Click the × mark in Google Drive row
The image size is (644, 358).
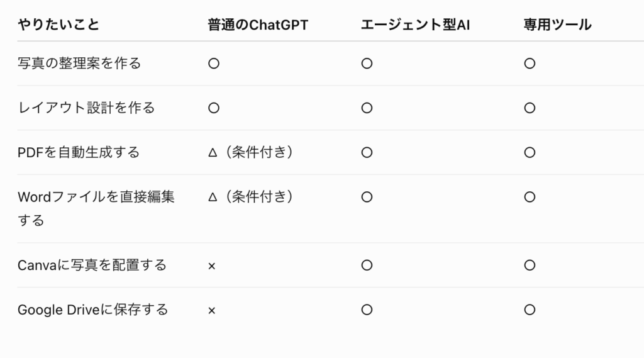pos(211,311)
